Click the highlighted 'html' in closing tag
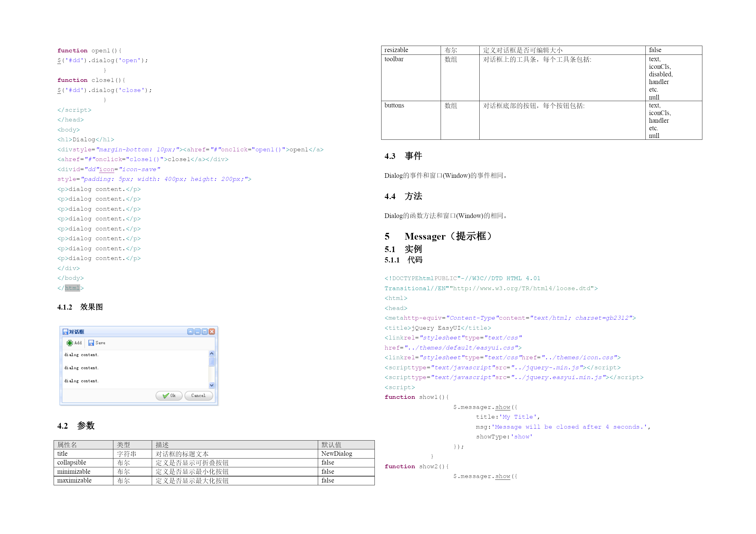 tap(72, 288)
